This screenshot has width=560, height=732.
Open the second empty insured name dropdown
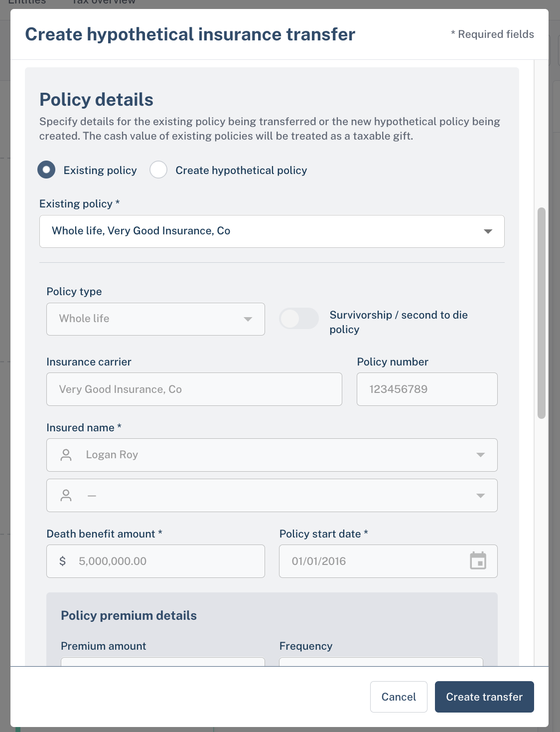[272, 495]
